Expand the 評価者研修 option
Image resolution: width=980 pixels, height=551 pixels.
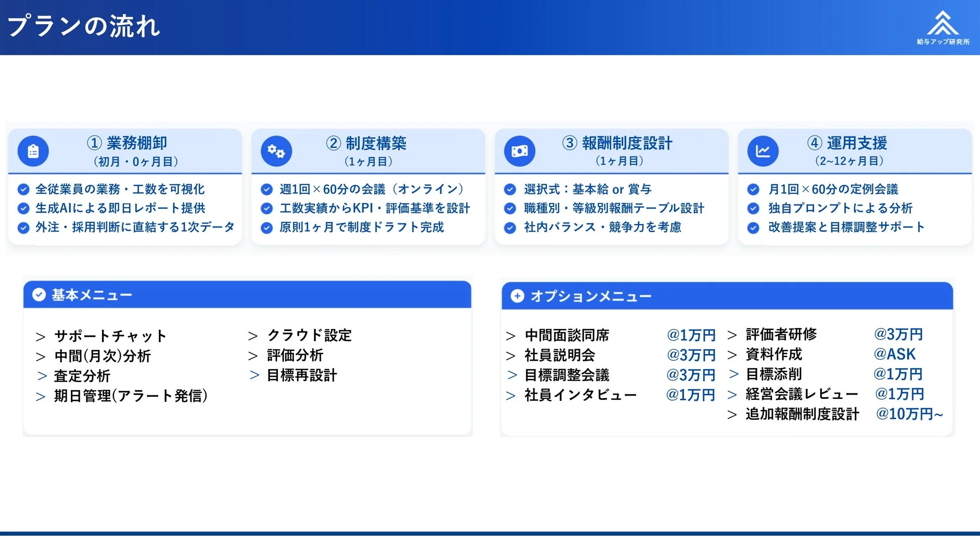click(781, 334)
